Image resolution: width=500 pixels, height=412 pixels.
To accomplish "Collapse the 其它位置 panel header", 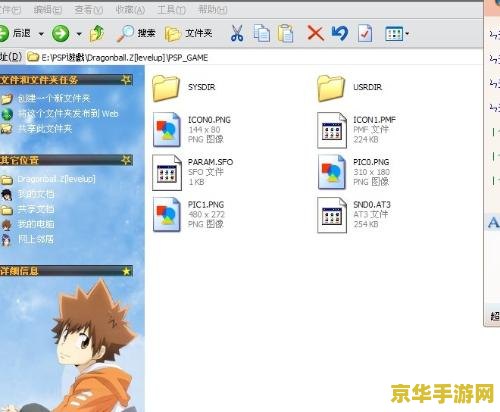I will point(66,160).
